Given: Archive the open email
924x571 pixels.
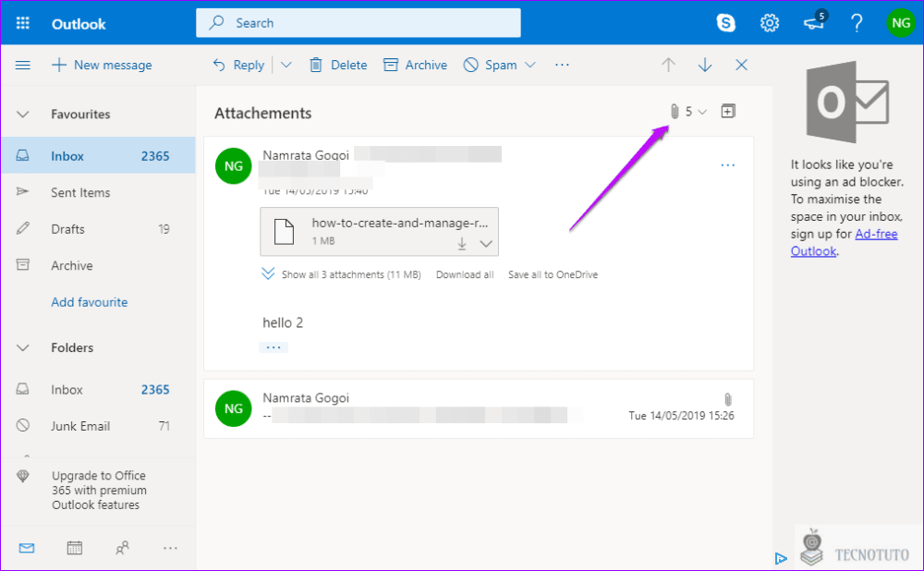Looking at the screenshot, I should tap(416, 65).
